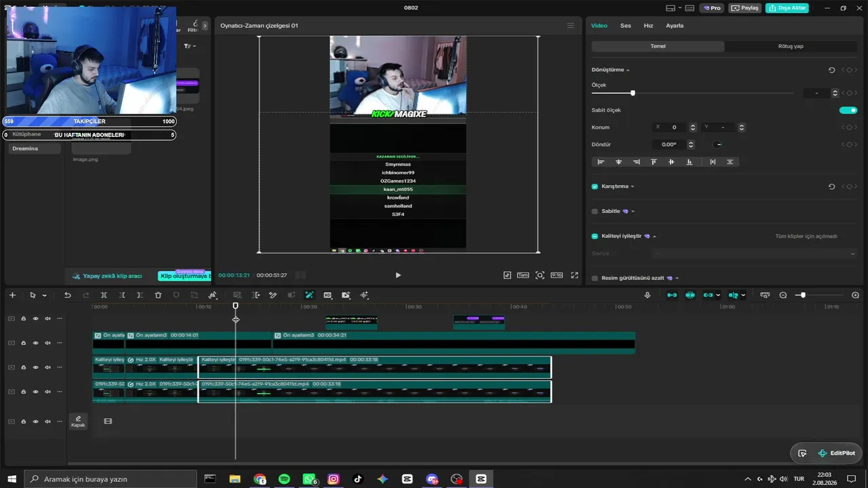Open the selection tool dropdown arrow
The height and width of the screenshot is (488, 868).
pyautogui.click(x=45, y=296)
